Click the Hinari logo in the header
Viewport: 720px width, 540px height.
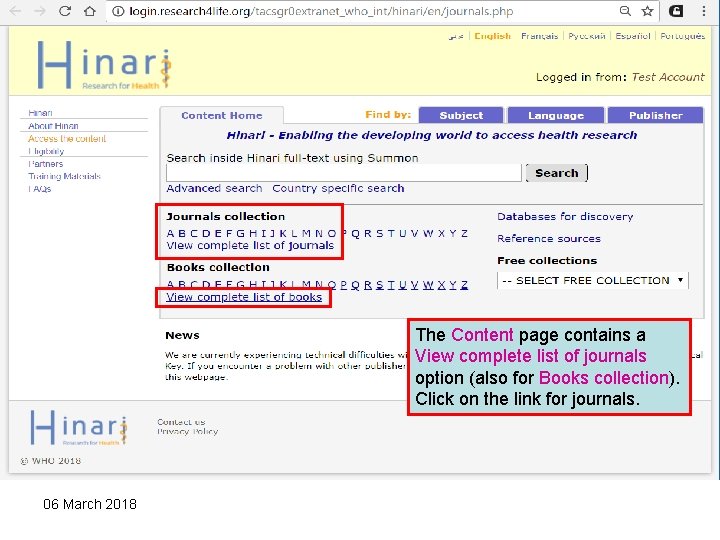[105, 65]
